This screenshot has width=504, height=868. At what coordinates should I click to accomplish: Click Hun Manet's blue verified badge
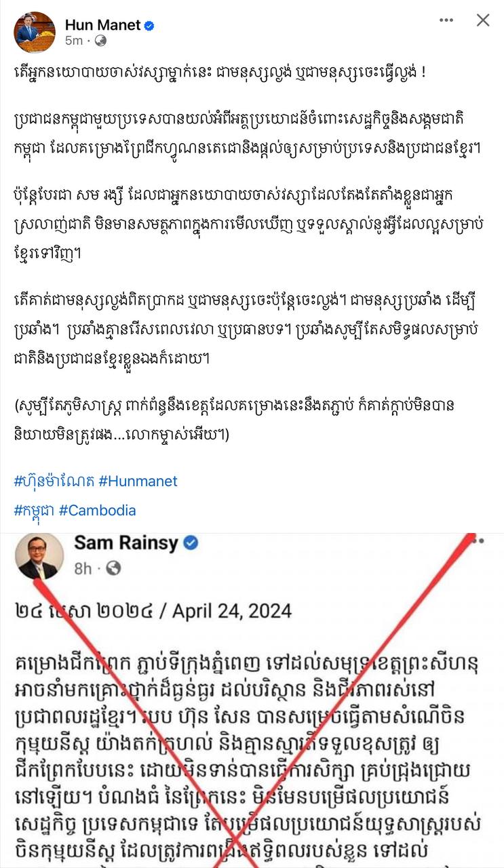click(149, 26)
